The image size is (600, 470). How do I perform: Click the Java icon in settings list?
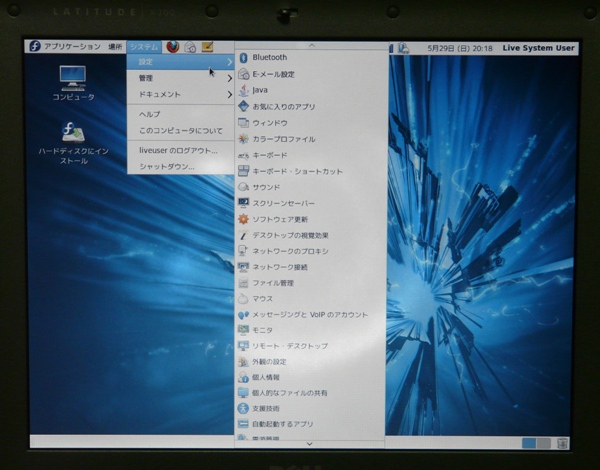pyautogui.click(x=243, y=90)
